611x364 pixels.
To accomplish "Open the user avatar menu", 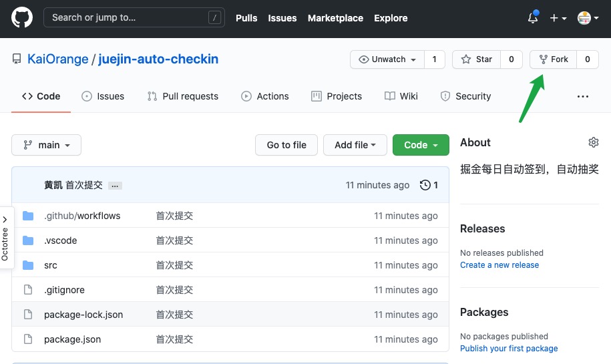I will click(x=588, y=18).
